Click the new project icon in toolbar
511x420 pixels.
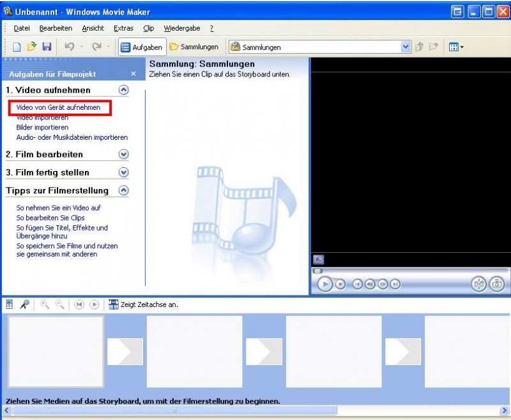click(17, 47)
